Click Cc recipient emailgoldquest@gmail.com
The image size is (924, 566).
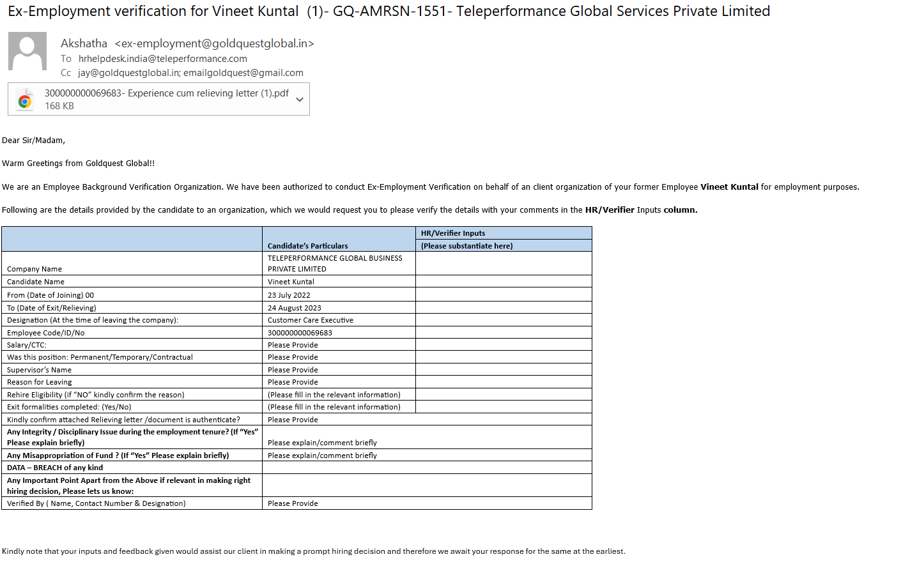243,73
